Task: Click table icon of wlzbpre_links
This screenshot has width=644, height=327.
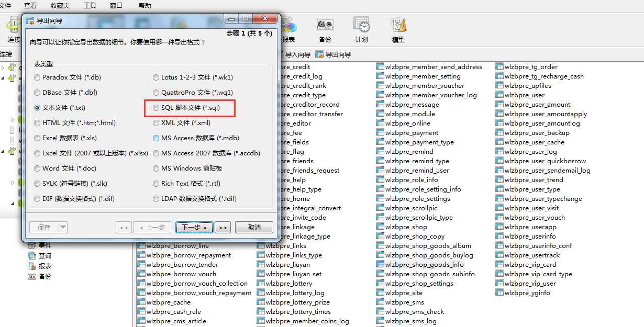Action: coord(261,245)
